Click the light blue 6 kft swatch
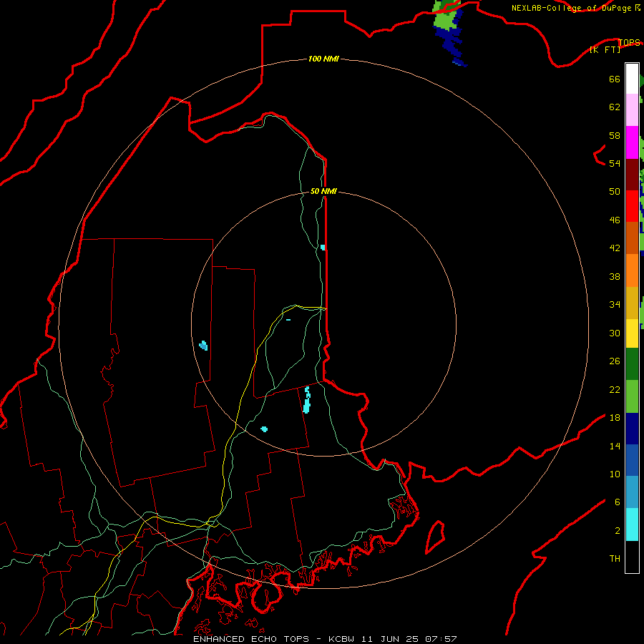This screenshot has width=644, height=644. [632, 492]
